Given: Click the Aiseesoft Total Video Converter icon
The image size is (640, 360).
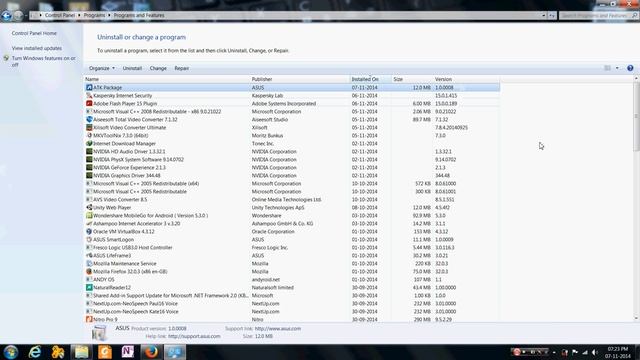Looking at the screenshot, I should [89, 120].
